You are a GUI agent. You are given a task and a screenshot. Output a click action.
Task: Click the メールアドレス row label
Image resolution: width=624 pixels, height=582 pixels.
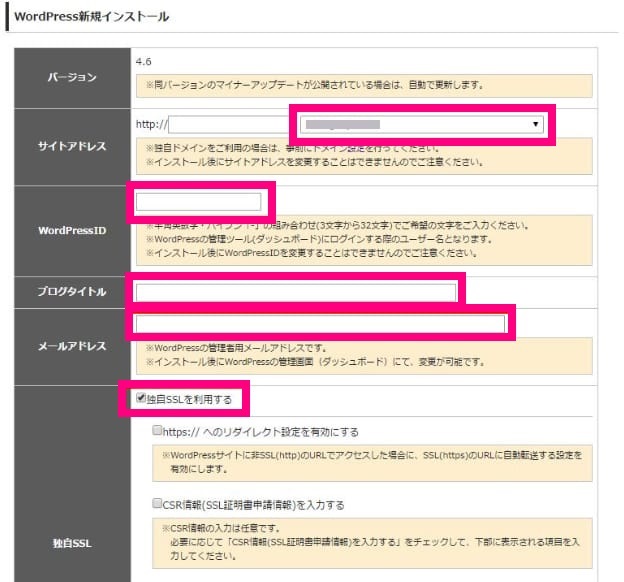pos(72,346)
